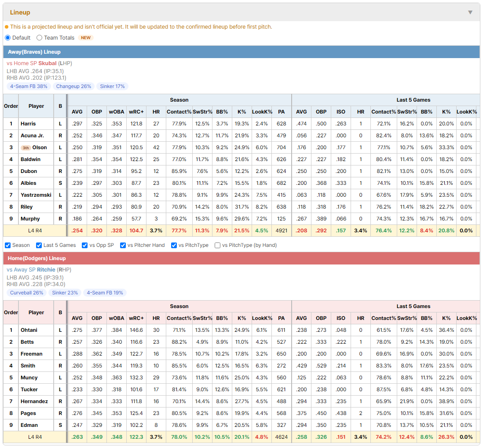Click the 3th badge next to Olson
Viewport: 483px width, 448px height.
click(26, 147)
